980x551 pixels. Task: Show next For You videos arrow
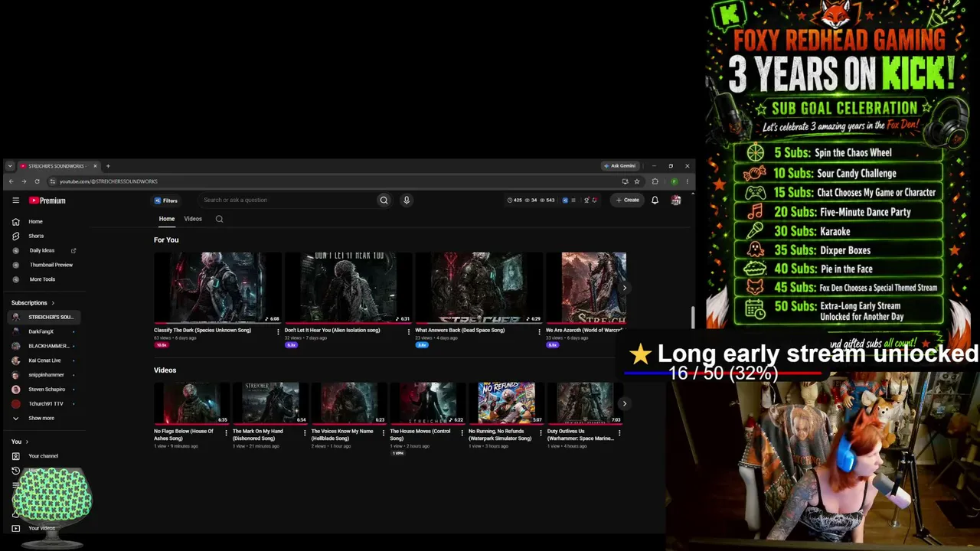(624, 288)
